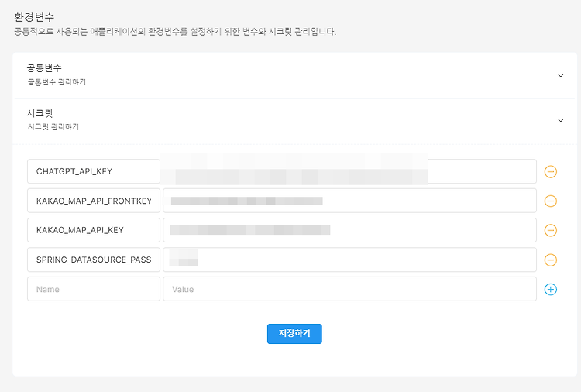
Task: Focus the empty Value input field
Action: pos(350,289)
